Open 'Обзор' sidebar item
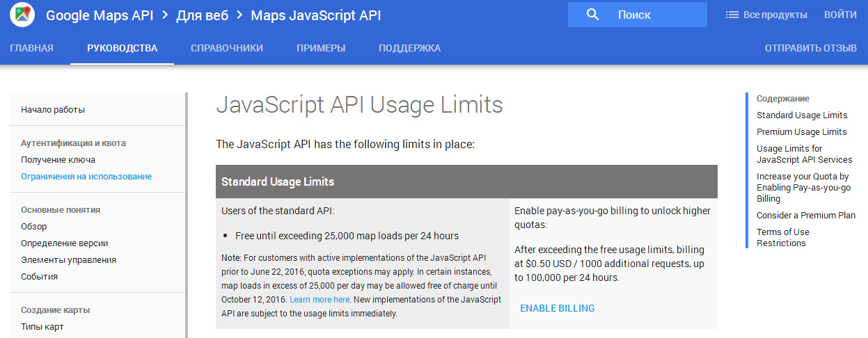868x338 pixels. pos(34,226)
